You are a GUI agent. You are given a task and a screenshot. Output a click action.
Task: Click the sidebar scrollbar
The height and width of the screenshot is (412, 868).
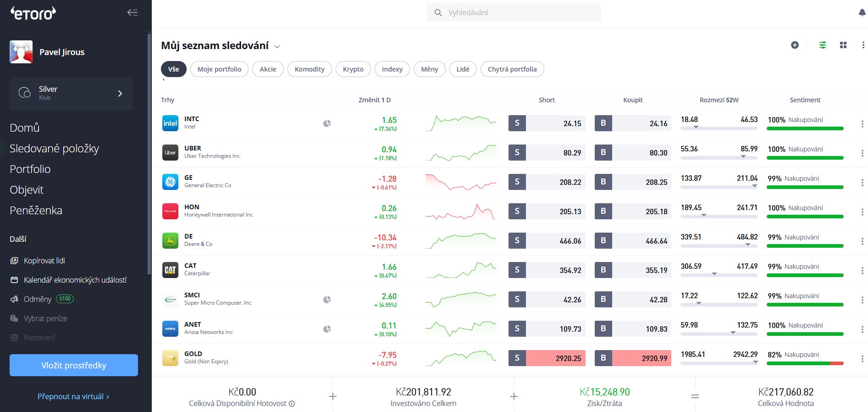pyautogui.click(x=149, y=154)
